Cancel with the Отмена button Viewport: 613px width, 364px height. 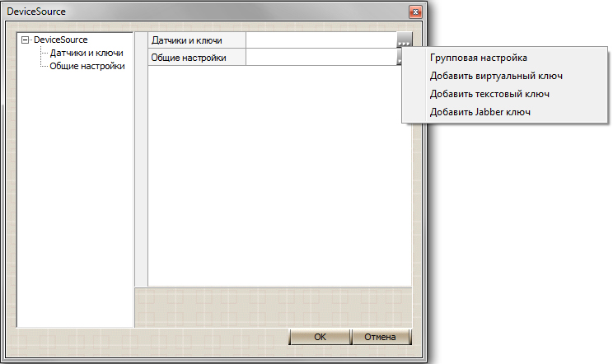click(x=381, y=337)
